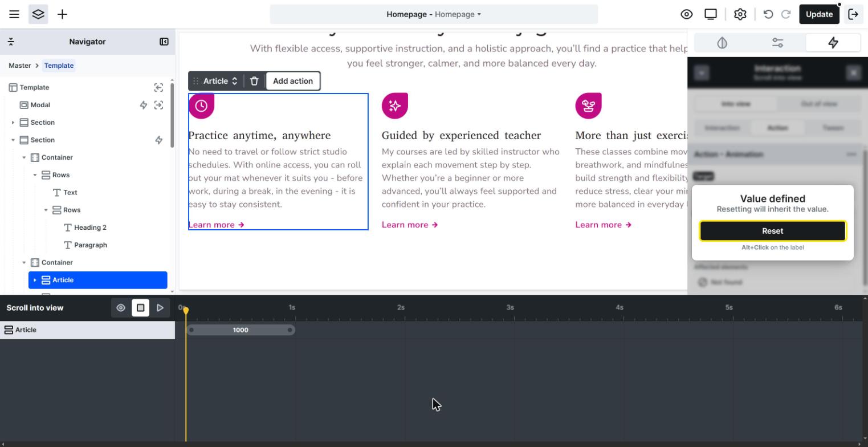Image resolution: width=868 pixels, height=447 pixels.
Task: Collapse the first Container layer
Action: point(24,157)
